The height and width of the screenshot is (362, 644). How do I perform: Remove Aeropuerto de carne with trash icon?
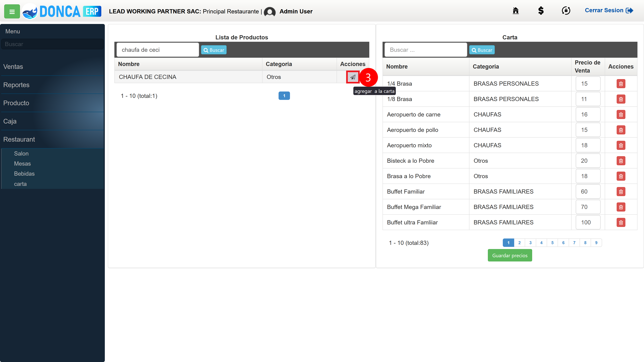[621, 115]
